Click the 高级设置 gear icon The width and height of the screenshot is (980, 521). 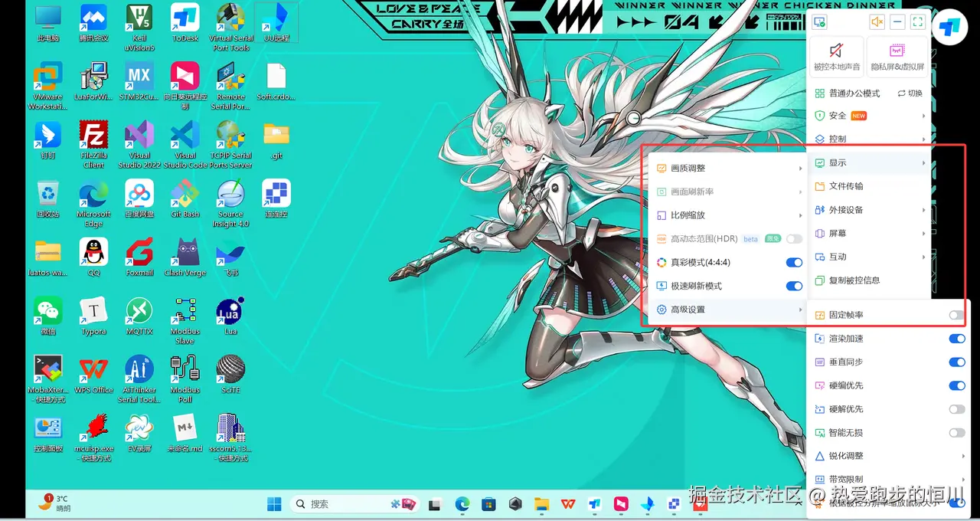pyautogui.click(x=662, y=310)
